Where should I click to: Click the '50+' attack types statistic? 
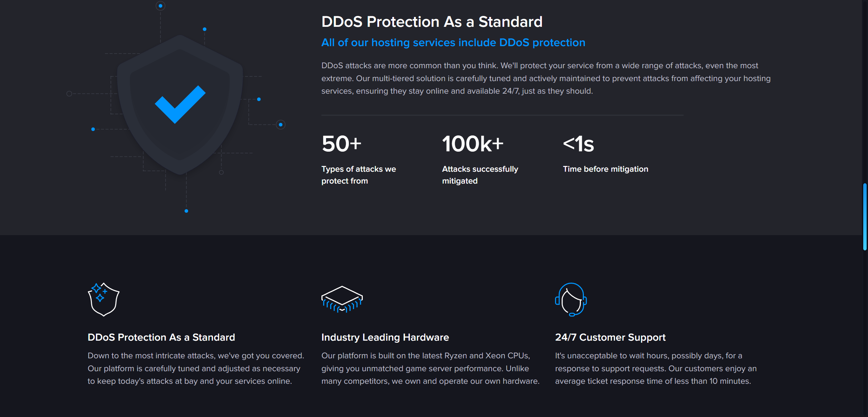tap(341, 144)
